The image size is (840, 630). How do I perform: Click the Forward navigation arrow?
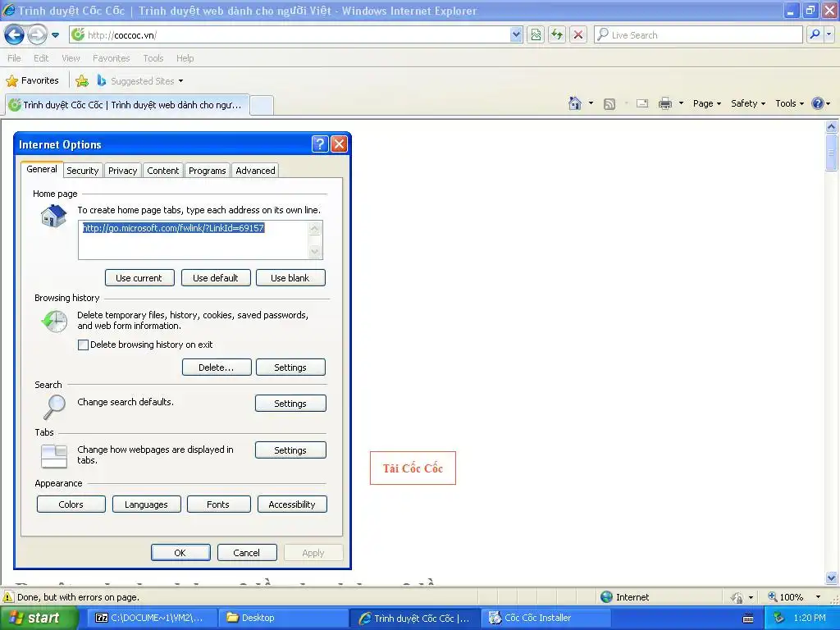[37, 35]
